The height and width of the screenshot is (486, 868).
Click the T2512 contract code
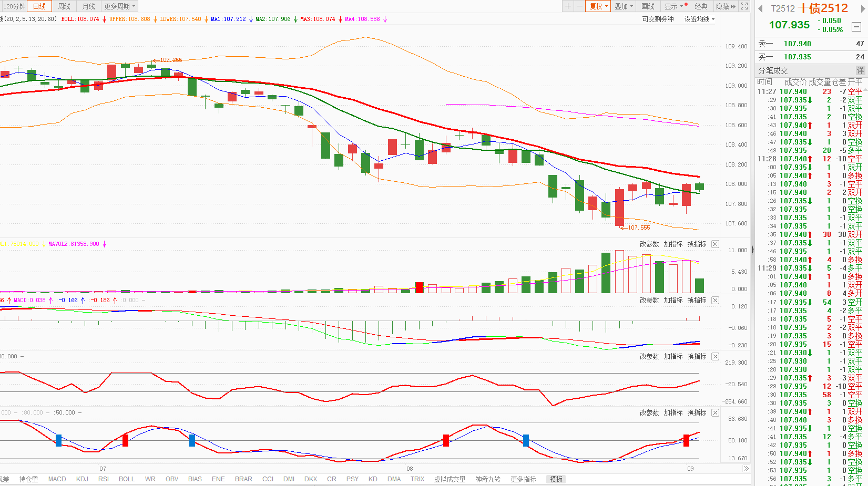click(783, 8)
